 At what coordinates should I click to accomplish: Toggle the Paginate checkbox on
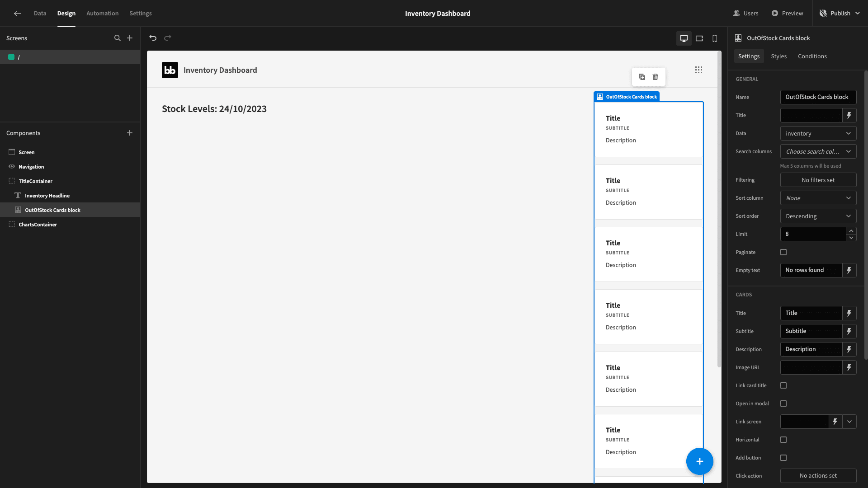click(x=783, y=252)
